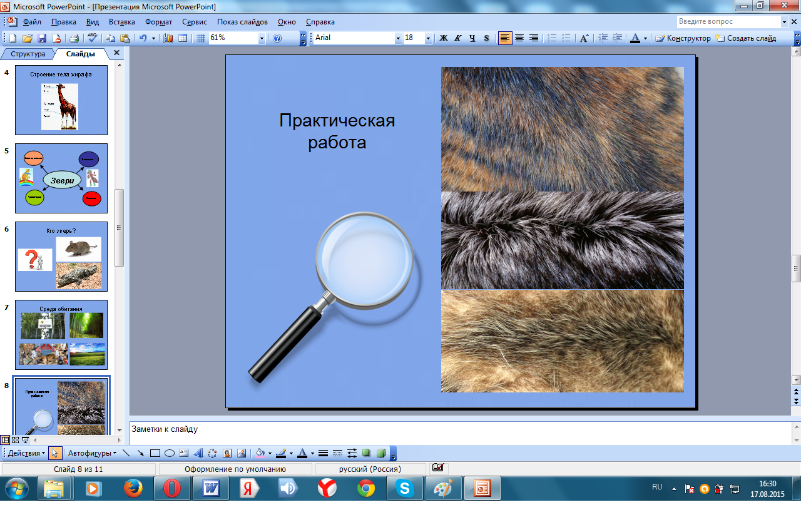The image size is (801, 532).
Task: Insert picture from file icon
Action: pyautogui.click(x=242, y=453)
